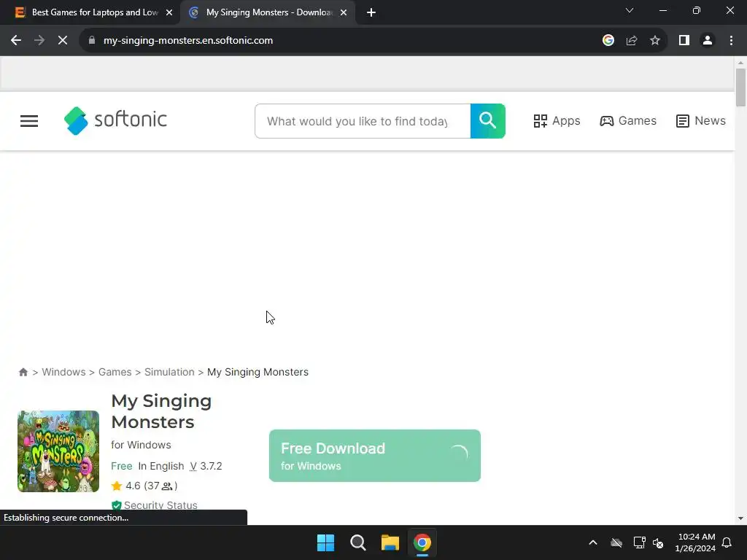Viewport: 747px width, 560px height.
Task: Click the site lock icon
Action: [x=92, y=41]
